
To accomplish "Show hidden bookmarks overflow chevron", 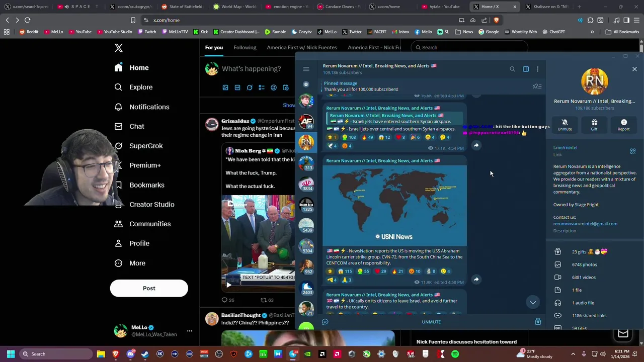I will tap(592, 32).
